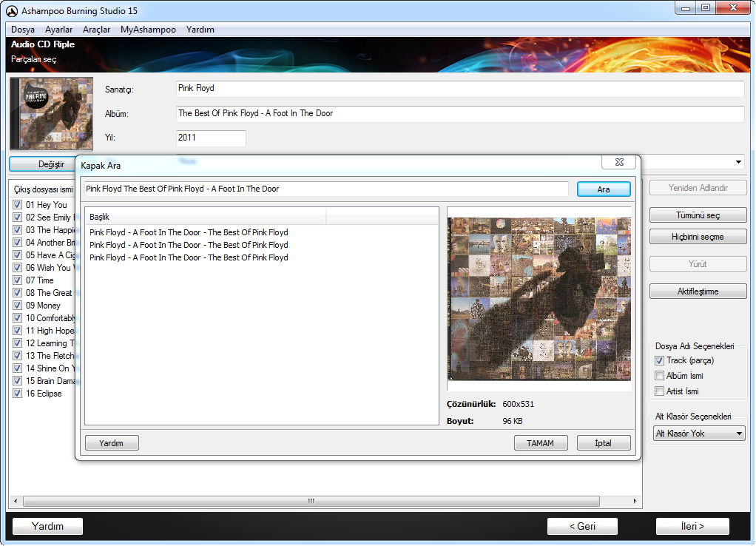Enable the Albüm İsmi option
Screen dimensions: 756x546
click(x=660, y=376)
